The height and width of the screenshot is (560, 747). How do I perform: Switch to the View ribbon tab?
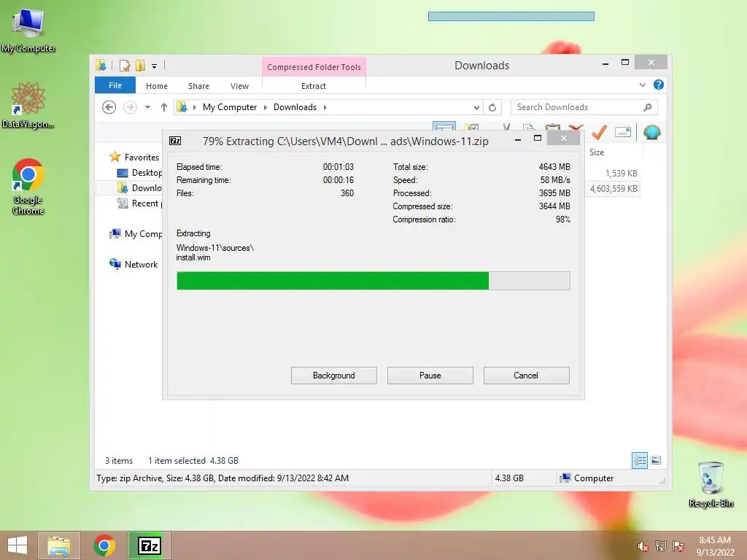click(239, 86)
